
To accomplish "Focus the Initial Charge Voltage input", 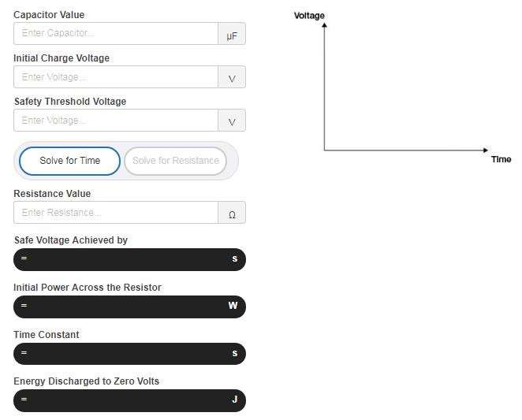I will coord(116,77).
